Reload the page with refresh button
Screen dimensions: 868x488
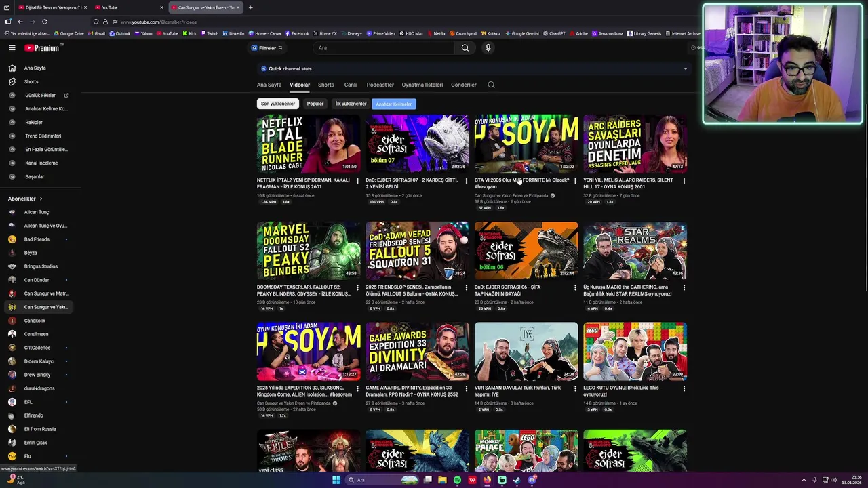(x=45, y=22)
